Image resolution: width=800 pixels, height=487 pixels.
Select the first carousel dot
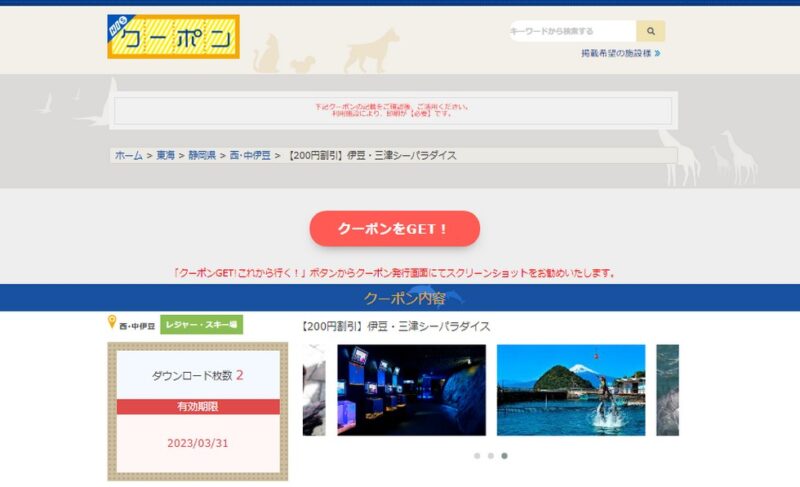pos(477,456)
